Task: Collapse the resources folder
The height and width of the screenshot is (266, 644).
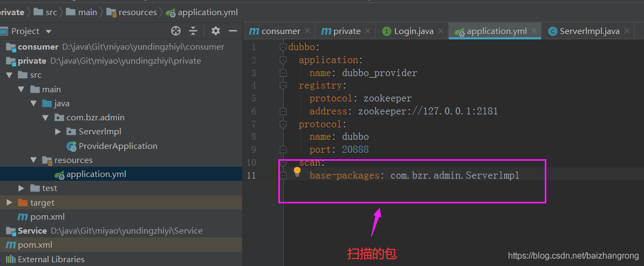Action: 33,160
